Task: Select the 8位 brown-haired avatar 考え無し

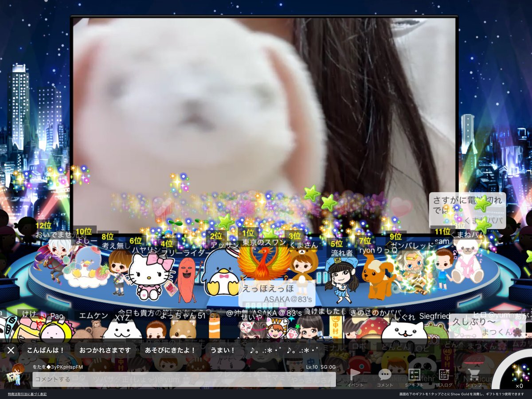Action: pos(119,271)
